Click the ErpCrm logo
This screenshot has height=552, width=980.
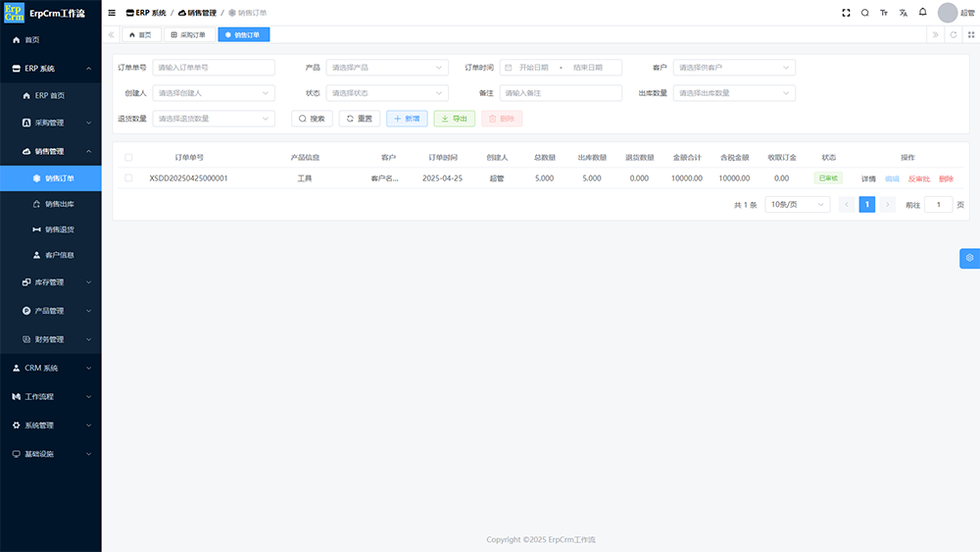pos(14,13)
